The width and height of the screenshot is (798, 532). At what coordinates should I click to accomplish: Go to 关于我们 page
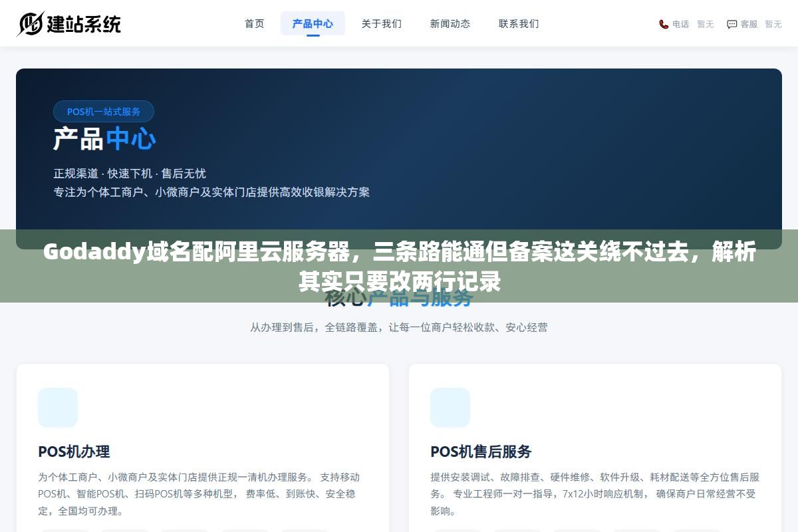382,23
